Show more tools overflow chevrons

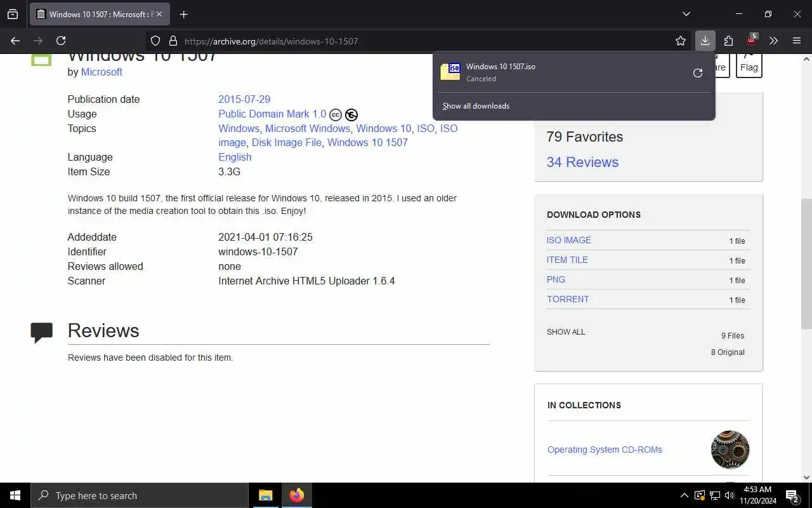[773, 41]
